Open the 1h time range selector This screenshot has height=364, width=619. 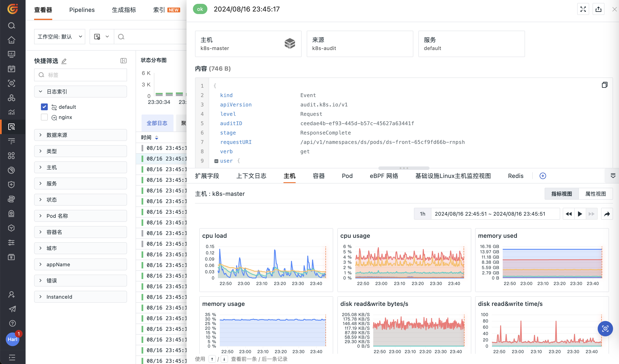tap(422, 214)
